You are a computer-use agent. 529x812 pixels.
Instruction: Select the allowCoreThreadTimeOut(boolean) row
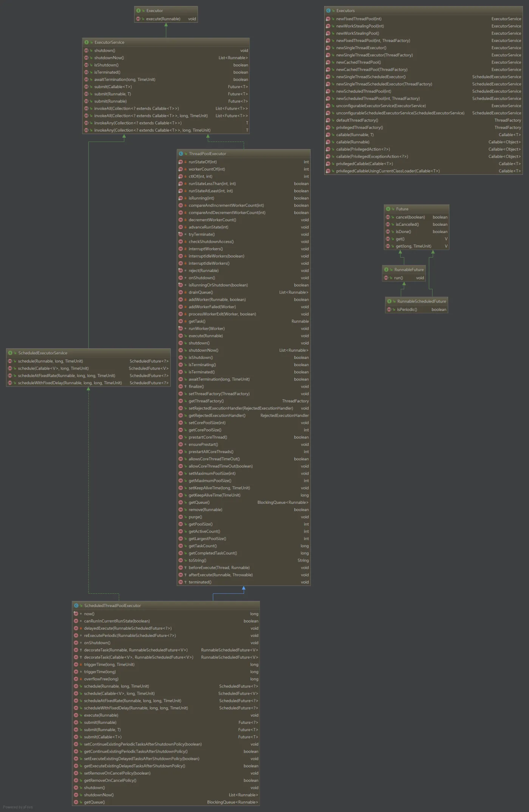click(x=243, y=466)
